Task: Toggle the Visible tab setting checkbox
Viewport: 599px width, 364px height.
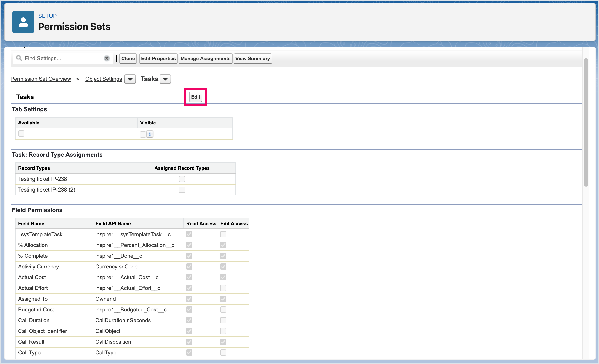Action: (143, 134)
